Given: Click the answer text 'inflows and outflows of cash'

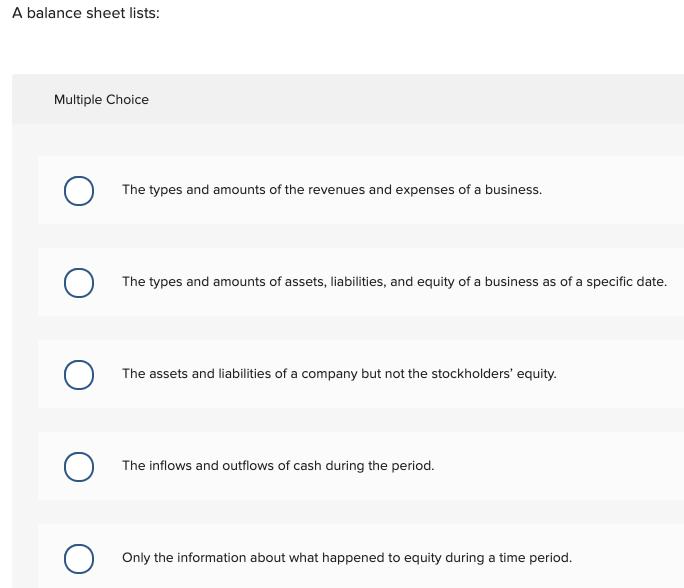Looking at the screenshot, I should coord(278,466).
